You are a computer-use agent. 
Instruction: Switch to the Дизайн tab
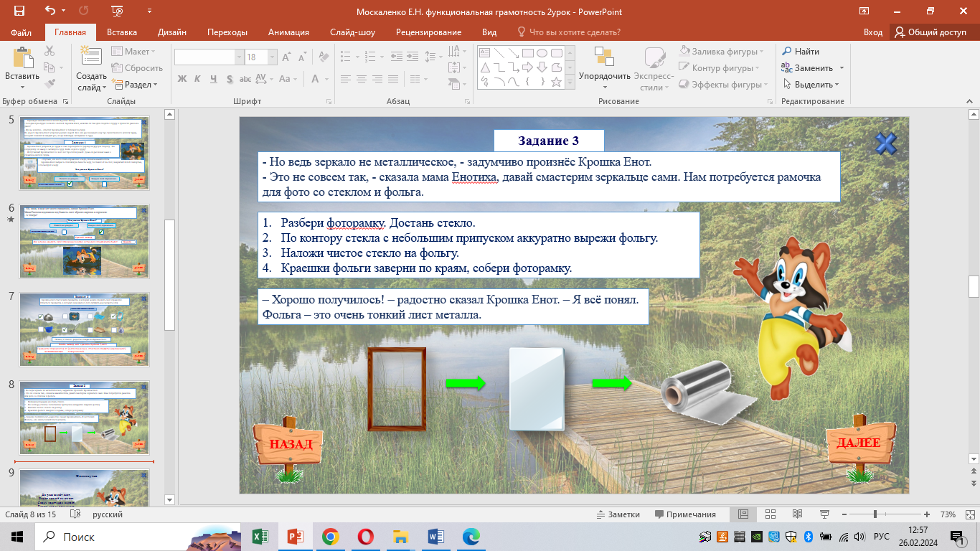[172, 32]
